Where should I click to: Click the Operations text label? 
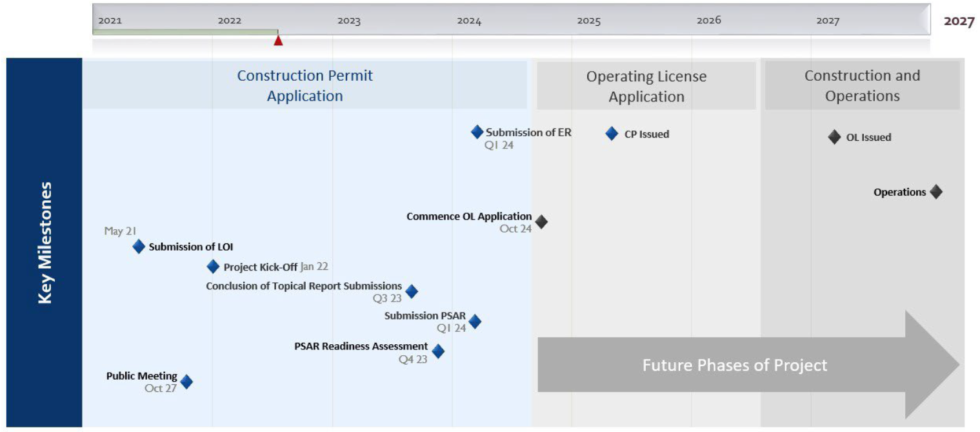[900, 192]
